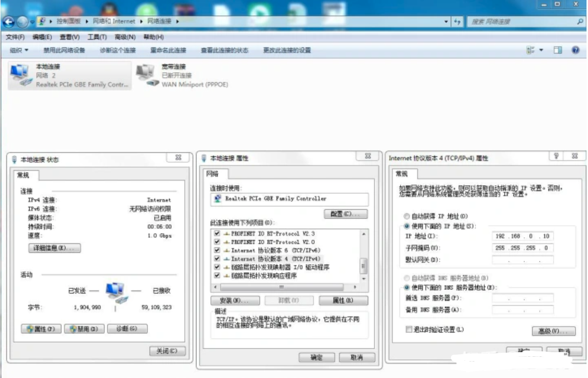The height and width of the screenshot is (378, 588).
Task: Click the help question mark icon in toolbar
Action: click(x=576, y=50)
